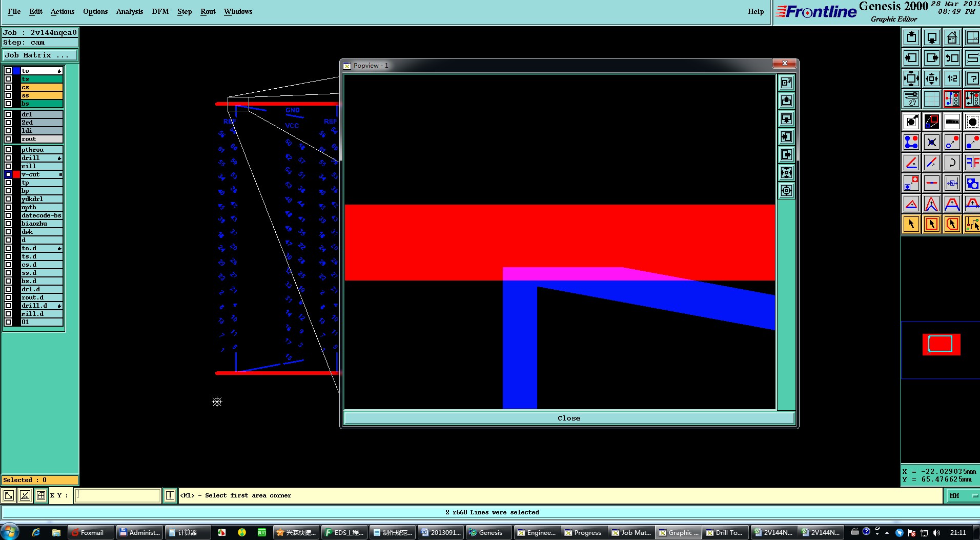Open Foxmail from the taskbar
Image resolution: width=980 pixels, height=540 pixels.
tap(91, 532)
